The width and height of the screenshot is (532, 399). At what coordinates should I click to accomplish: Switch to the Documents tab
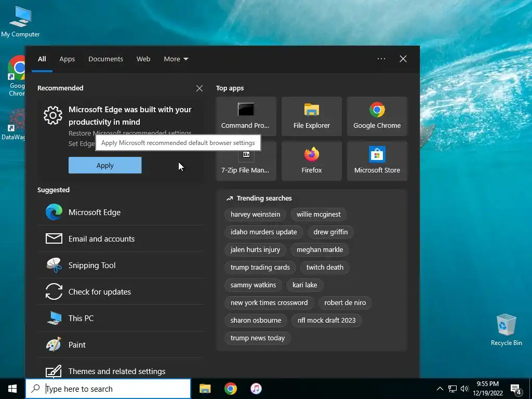point(105,59)
